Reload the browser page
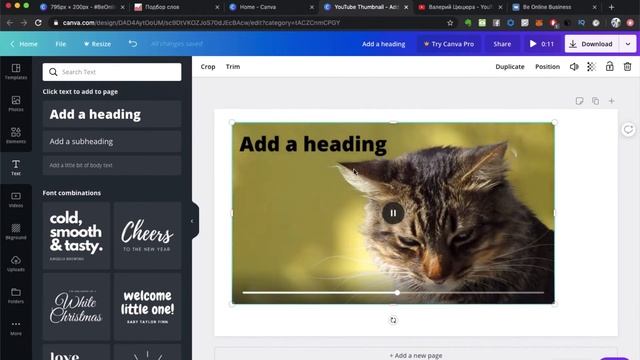Image resolution: width=640 pixels, height=360 pixels. 38,23
